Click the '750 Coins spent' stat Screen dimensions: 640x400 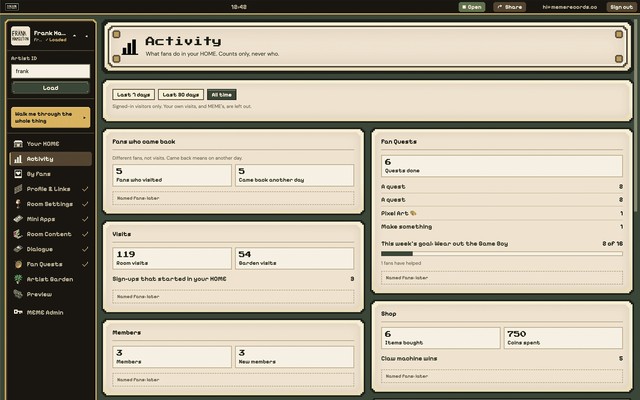click(x=563, y=338)
